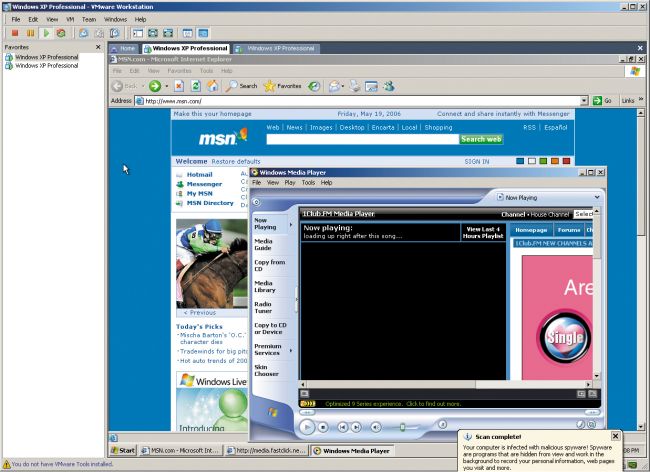Screen dimensions: 650x472
Task: Click the MSN web search input field
Action: tap(361, 140)
